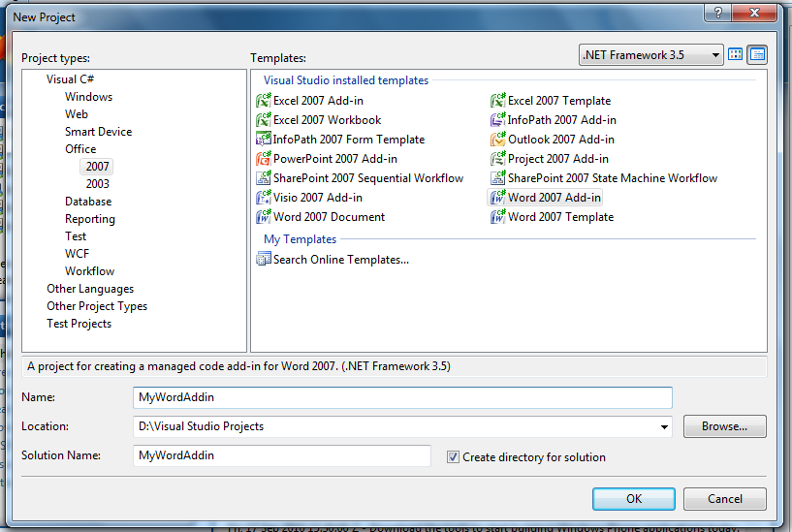Click OK to create the project

click(633, 499)
